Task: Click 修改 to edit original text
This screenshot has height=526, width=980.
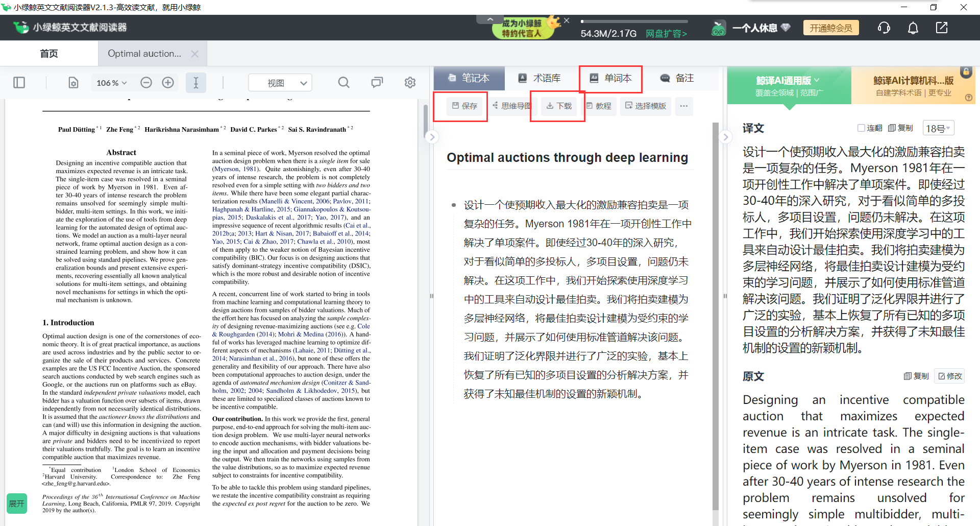Action: [950, 376]
